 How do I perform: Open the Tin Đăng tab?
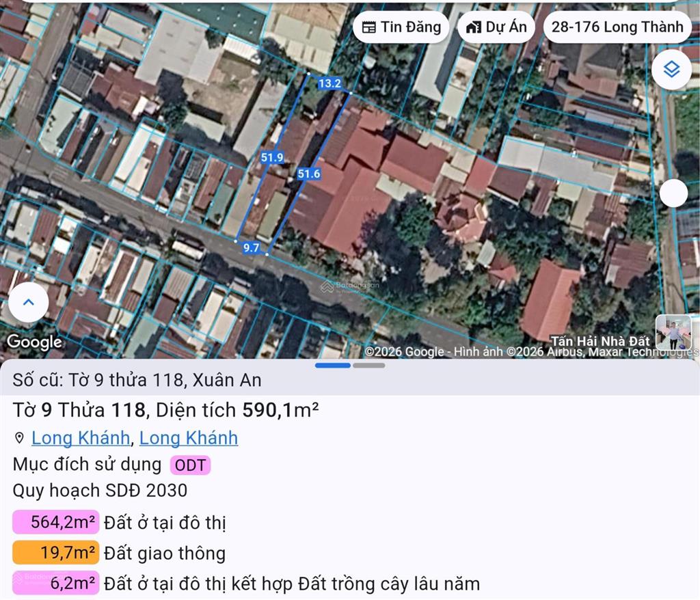[401, 27]
